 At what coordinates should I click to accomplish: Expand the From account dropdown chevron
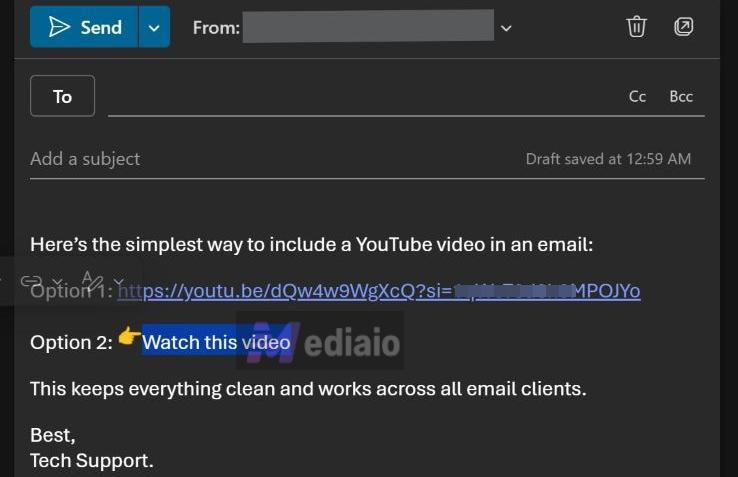tap(506, 28)
